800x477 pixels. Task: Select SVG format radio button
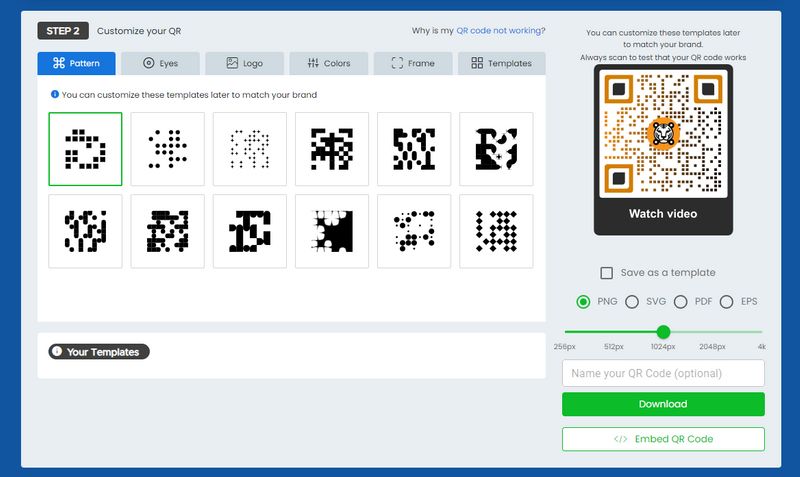(632, 302)
